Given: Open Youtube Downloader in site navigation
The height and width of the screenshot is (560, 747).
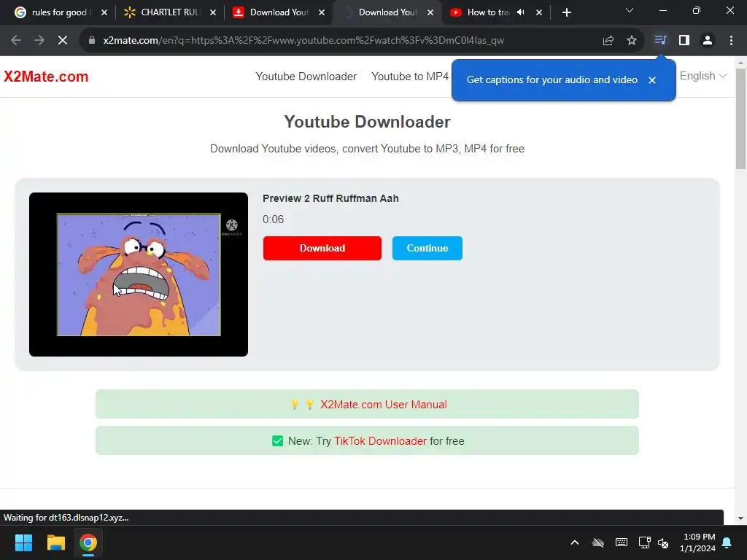Looking at the screenshot, I should point(306,76).
